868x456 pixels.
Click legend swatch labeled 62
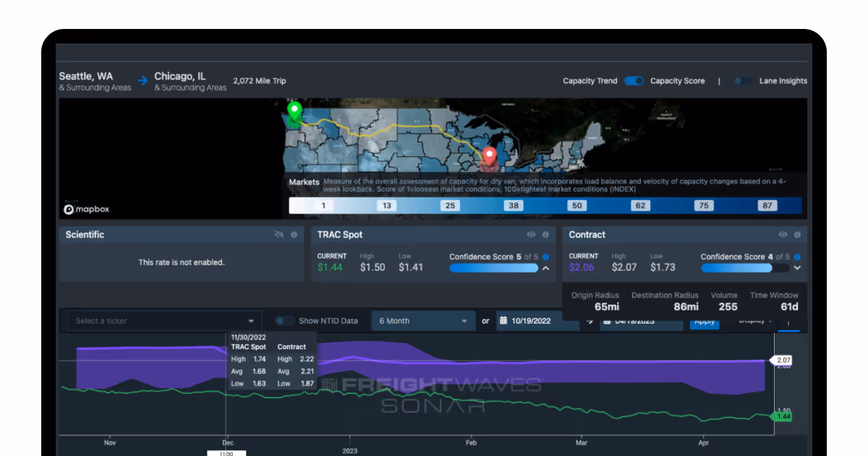[640, 206]
